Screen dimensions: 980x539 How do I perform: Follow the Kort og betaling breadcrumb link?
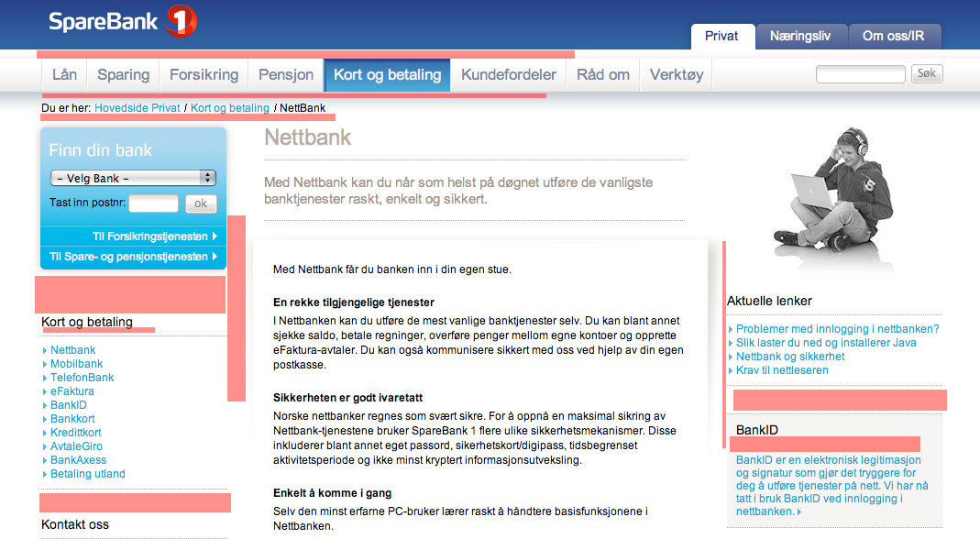[x=229, y=108]
